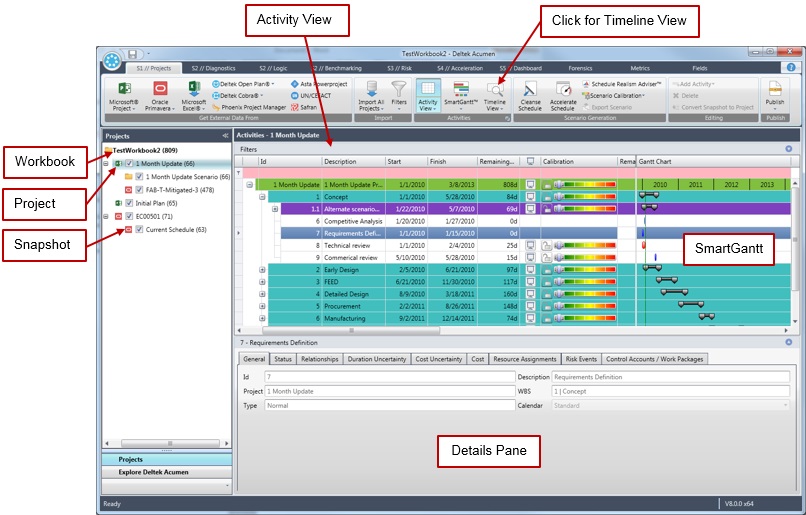The width and height of the screenshot is (806, 515).
Task: Click the Microsoft Project import icon
Action: coord(125,91)
